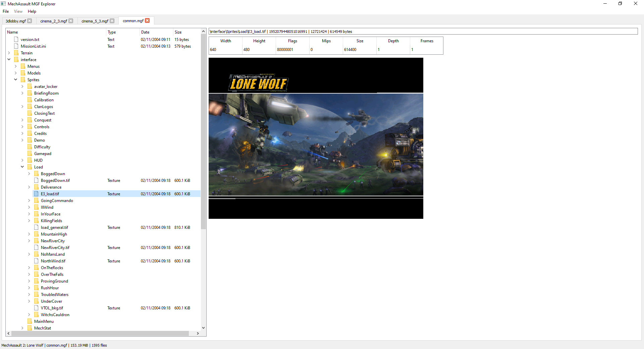Collapse the Sprites folder
Viewport: 644px width, 349px height.
point(16,80)
